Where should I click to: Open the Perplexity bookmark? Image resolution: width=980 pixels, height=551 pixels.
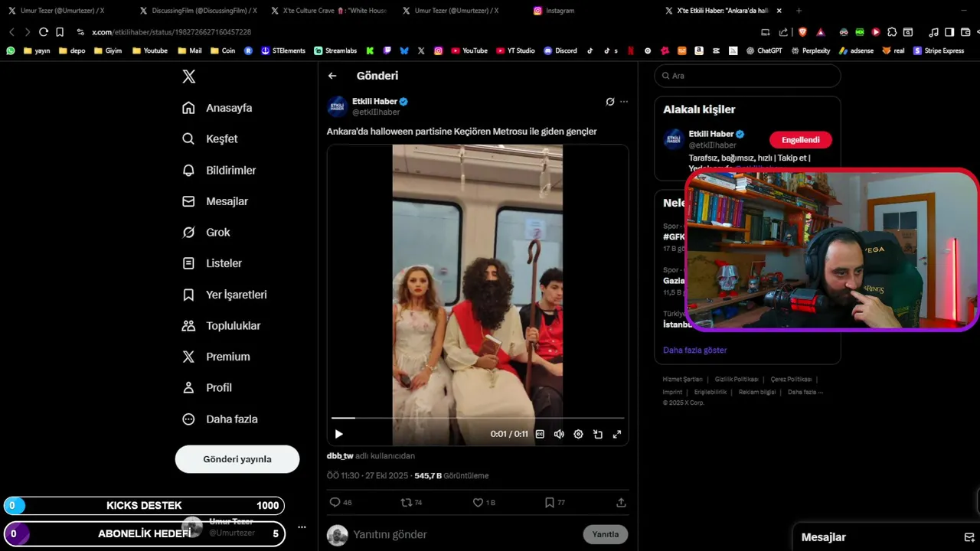point(811,51)
